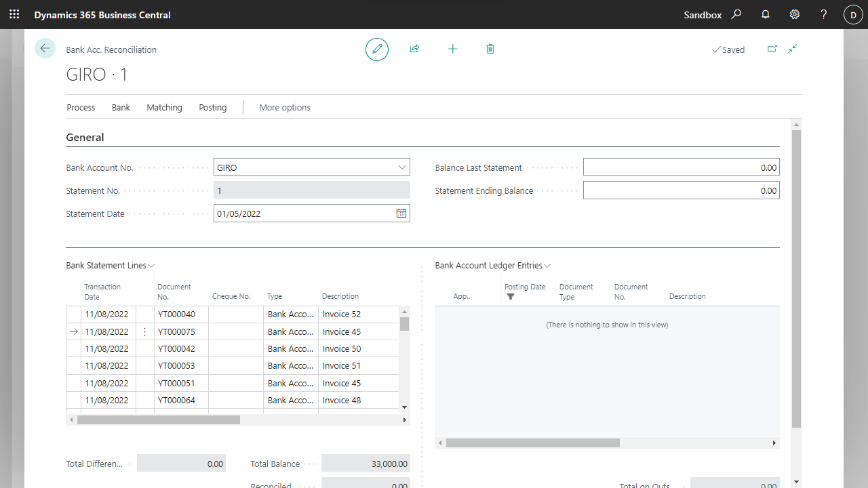Image resolution: width=868 pixels, height=488 pixels.
Task: Toggle edit mode with the pencil icon
Action: click(x=377, y=49)
